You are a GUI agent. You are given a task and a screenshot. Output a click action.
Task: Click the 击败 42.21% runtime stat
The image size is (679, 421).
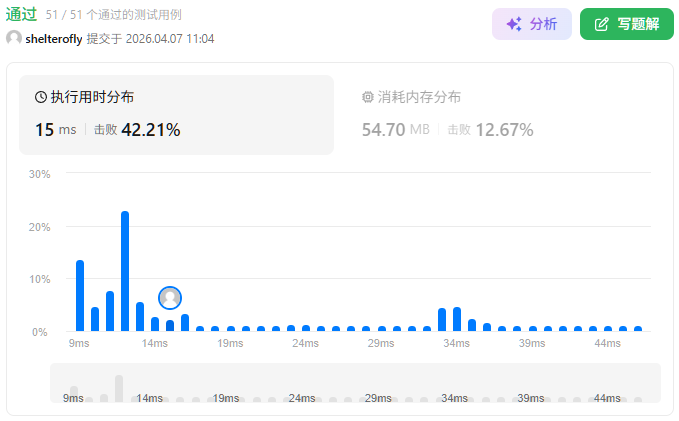coord(137,129)
